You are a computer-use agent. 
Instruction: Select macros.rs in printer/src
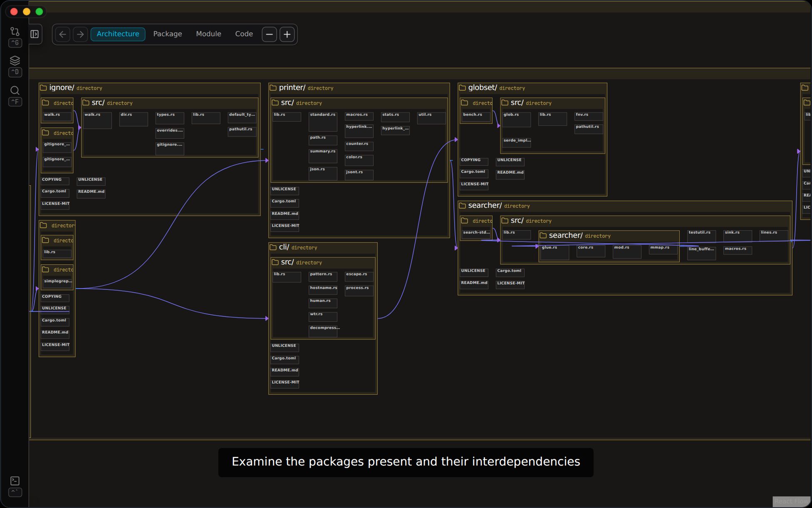pyautogui.click(x=359, y=116)
